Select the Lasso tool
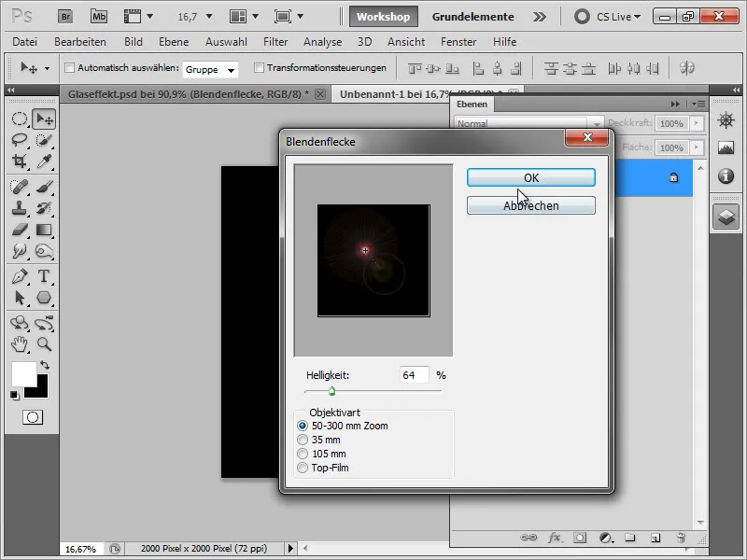 coord(19,140)
